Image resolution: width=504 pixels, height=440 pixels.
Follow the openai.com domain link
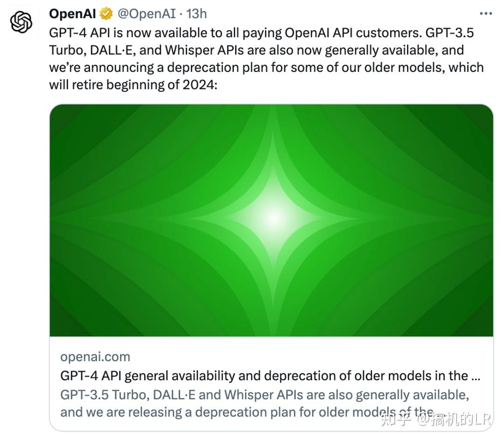(95, 356)
